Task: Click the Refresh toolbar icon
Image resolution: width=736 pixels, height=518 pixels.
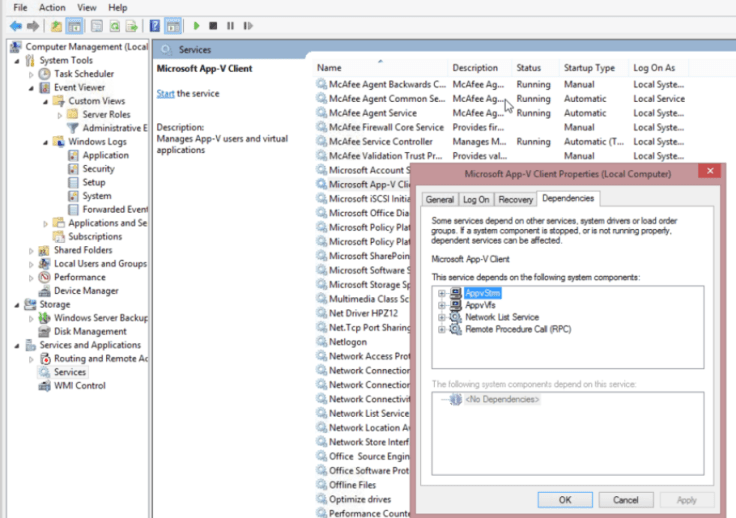Action: pyautogui.click(x=116, y=25)
